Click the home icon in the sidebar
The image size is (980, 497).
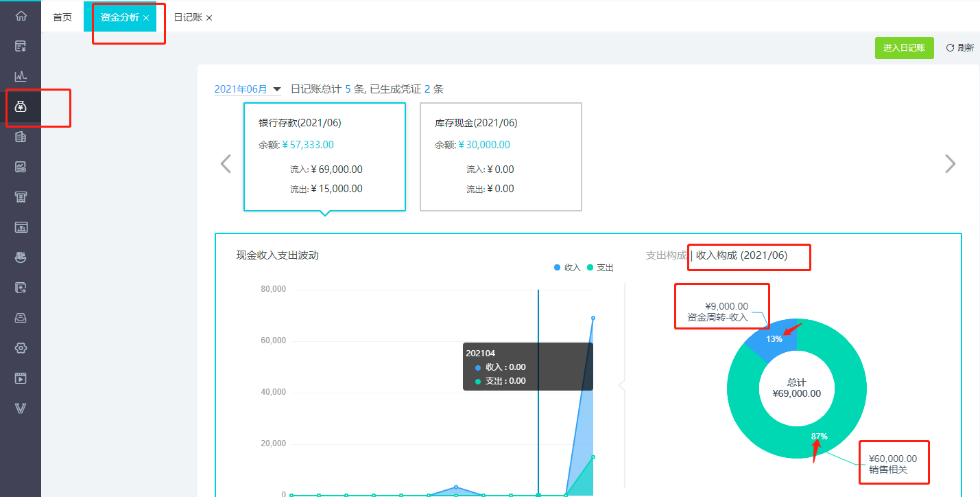[x=21, y=16]
